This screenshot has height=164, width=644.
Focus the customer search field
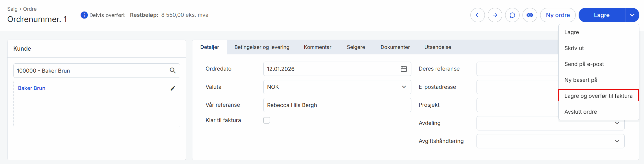click(97, 71)
